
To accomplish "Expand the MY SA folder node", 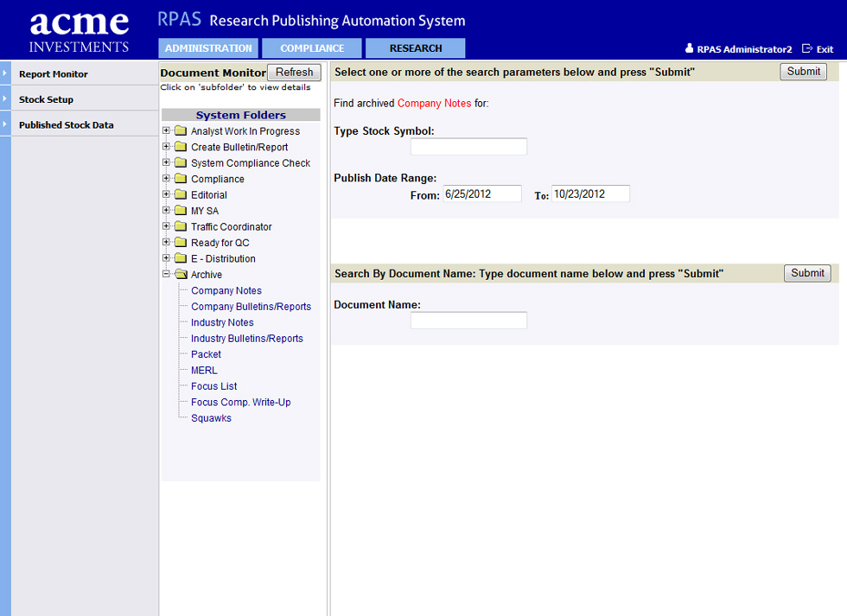I will (x=166, y=210).
